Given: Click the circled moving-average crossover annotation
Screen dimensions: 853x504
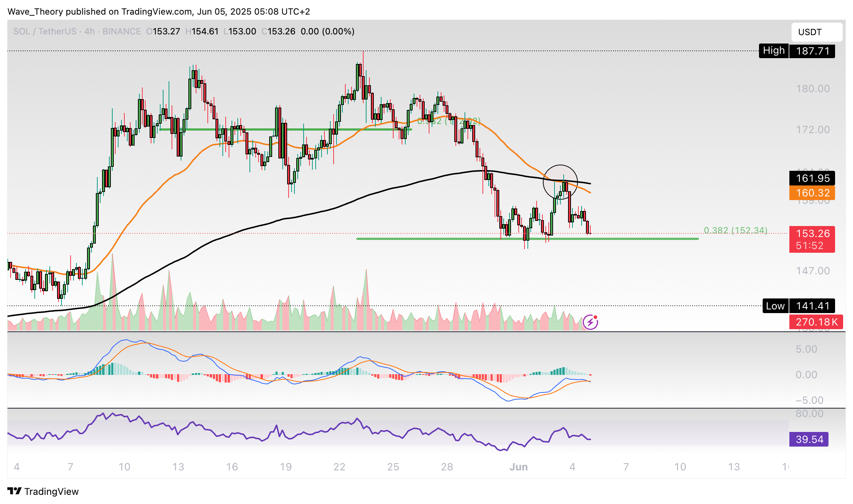Looking at the screenshot, I should pos(560,182).
